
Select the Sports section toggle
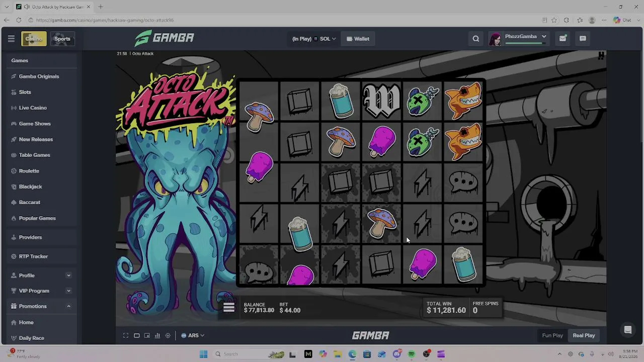(x=62, y=39)
